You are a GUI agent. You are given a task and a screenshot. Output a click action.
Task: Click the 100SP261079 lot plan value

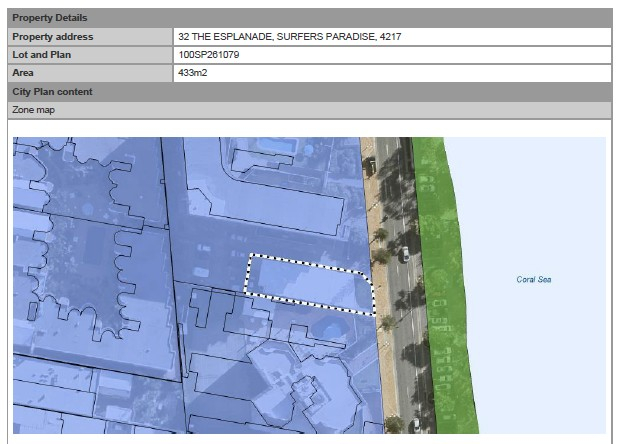pyautogui.click(x=208, y=55)
